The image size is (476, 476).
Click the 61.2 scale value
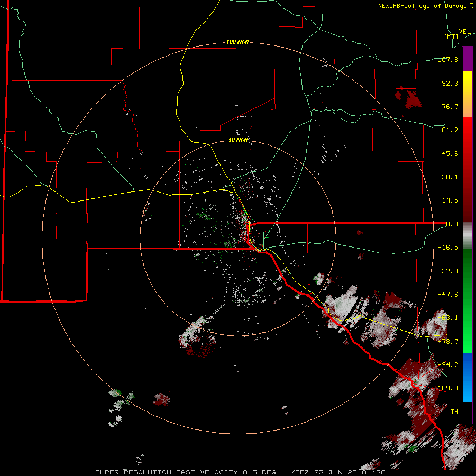pyautogui.click(x=450, y=130)
